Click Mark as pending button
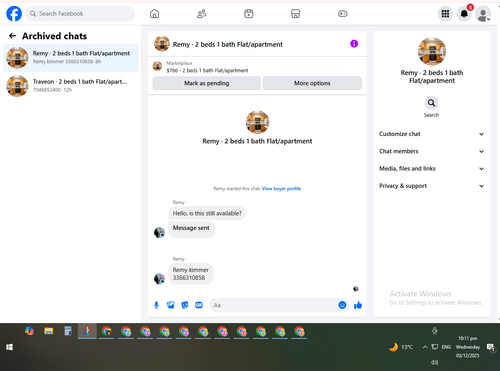 click(206, 83)
